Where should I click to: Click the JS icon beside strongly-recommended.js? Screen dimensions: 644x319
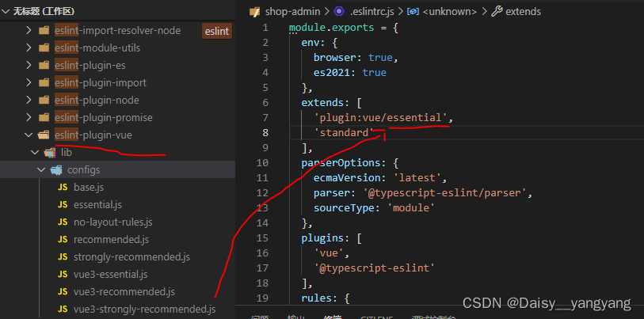(63, 257)
